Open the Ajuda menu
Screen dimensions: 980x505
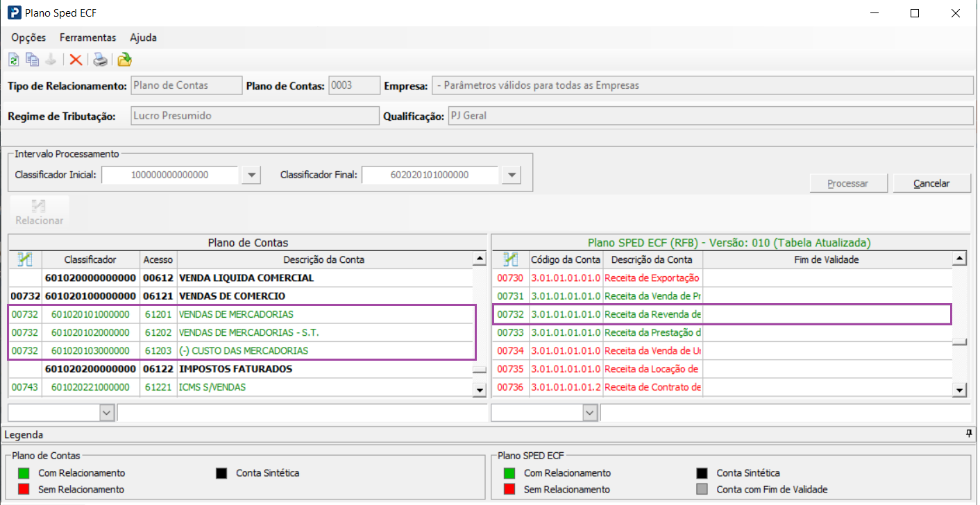pos(143,37)
